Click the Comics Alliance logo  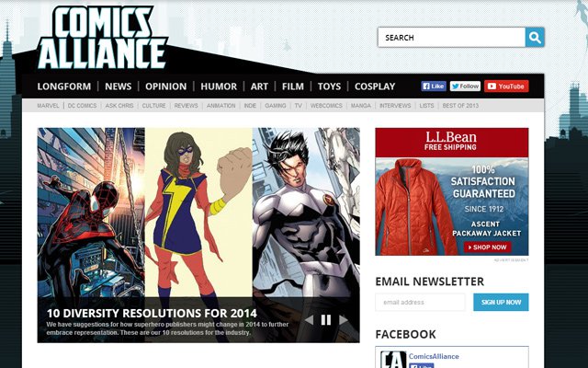point(102,38)
